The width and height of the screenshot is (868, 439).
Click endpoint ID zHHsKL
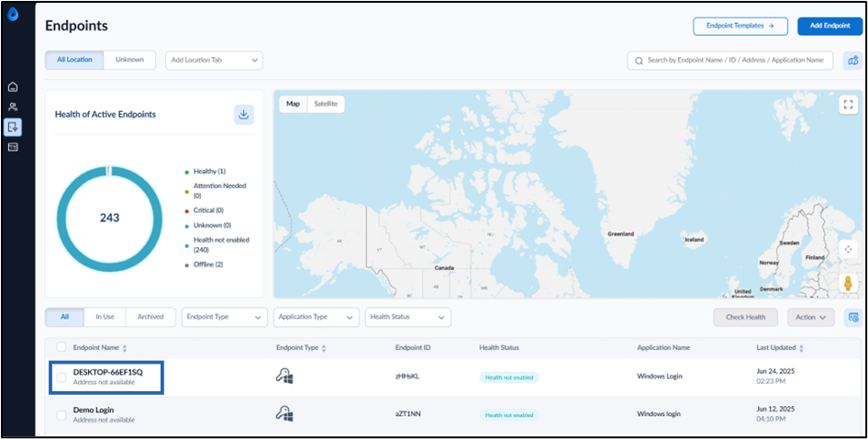pos(406,377)
